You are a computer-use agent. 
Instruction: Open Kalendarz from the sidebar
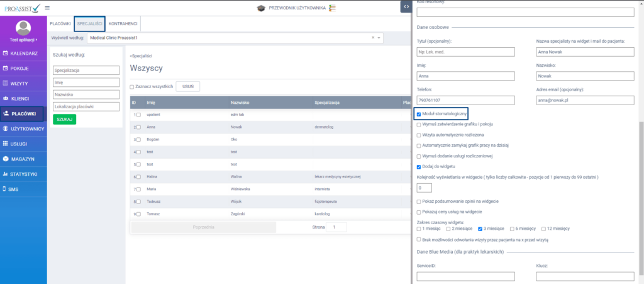(23, 54)
